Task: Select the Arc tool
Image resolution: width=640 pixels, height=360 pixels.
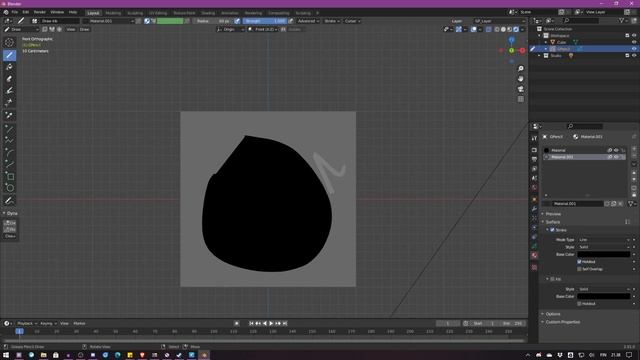Action: (x=9, y=153)
